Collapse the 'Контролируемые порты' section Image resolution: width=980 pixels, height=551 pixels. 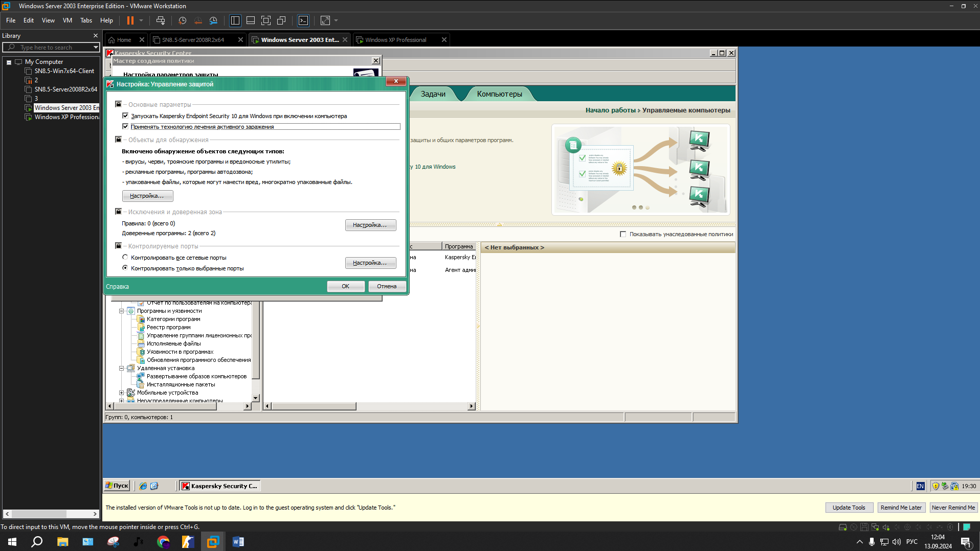click(x=118, y=246)
